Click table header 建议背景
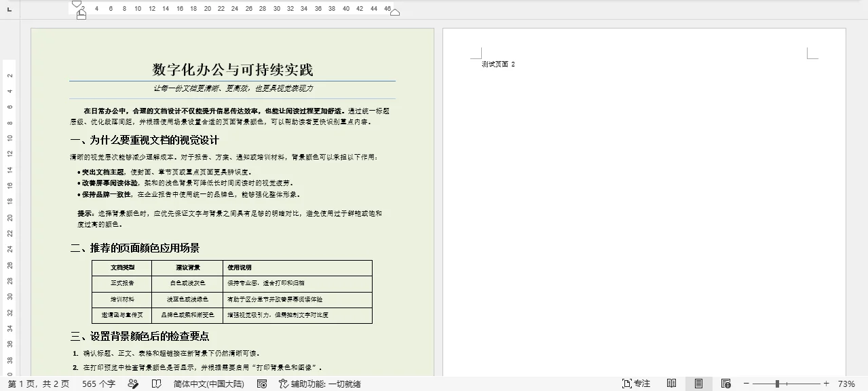Image resolution: width=868 pixels, height=391 pixels. point(187,267)
